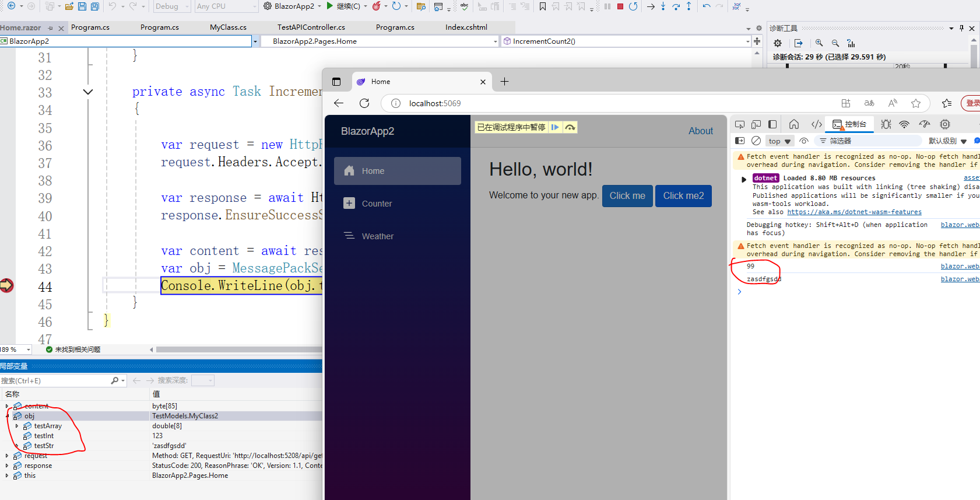
Task: Click the locals search input field
Action: 55,380
